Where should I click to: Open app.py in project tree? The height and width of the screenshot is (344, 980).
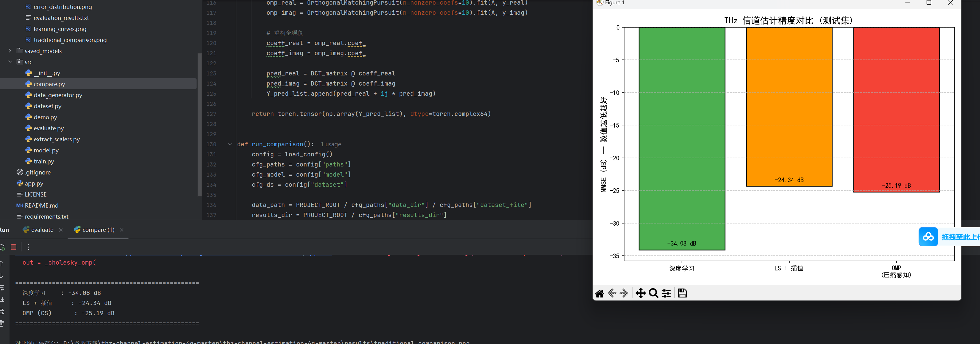pos(34,183)
